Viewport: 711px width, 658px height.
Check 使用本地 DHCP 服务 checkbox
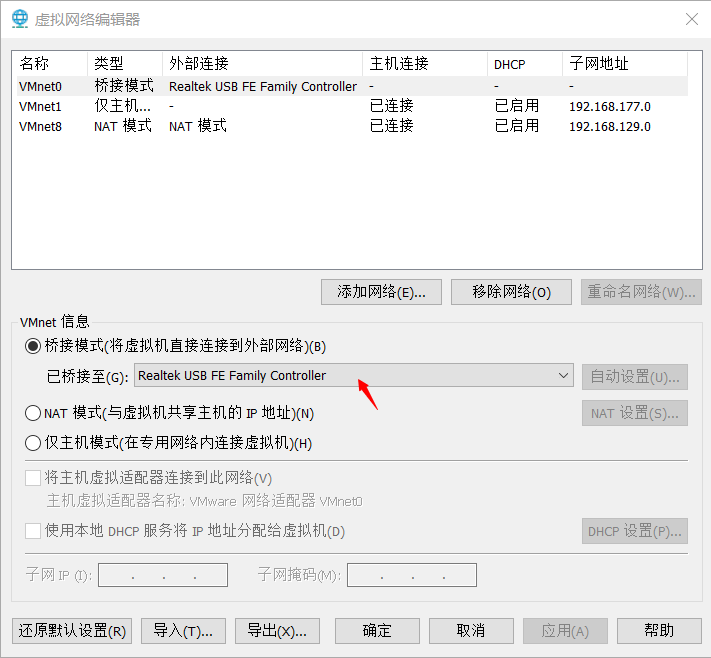33,531
